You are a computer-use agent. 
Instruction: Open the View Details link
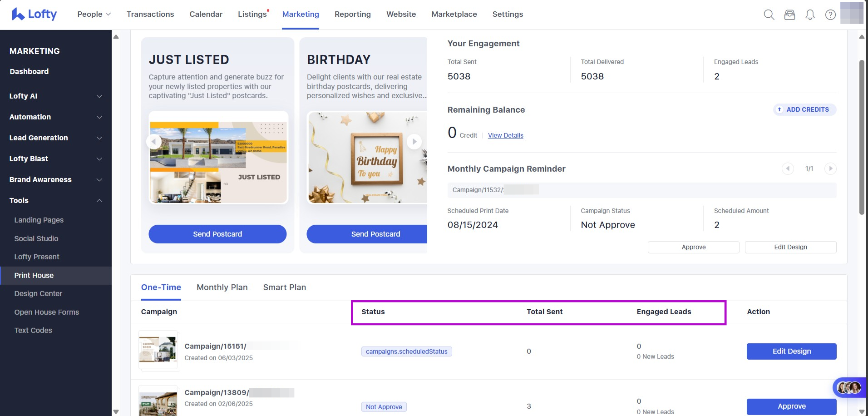coord(505,135)
